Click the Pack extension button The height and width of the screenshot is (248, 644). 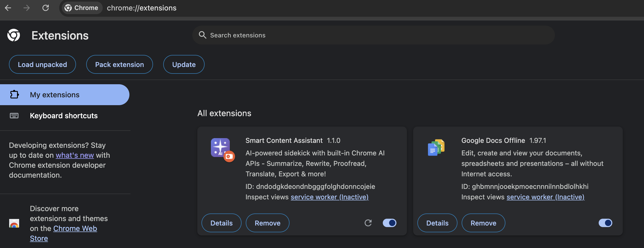click(x=119, y=64)
